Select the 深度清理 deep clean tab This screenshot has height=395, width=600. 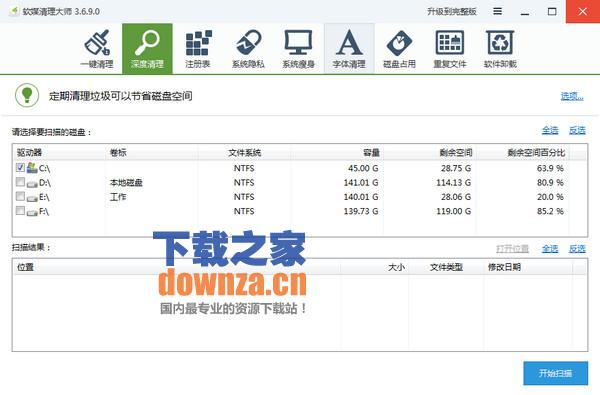click(x=147, y=49)
